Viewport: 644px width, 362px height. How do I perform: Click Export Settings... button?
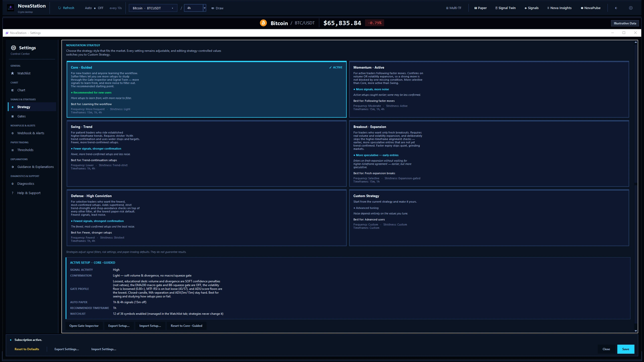click(x=67, y=349)
